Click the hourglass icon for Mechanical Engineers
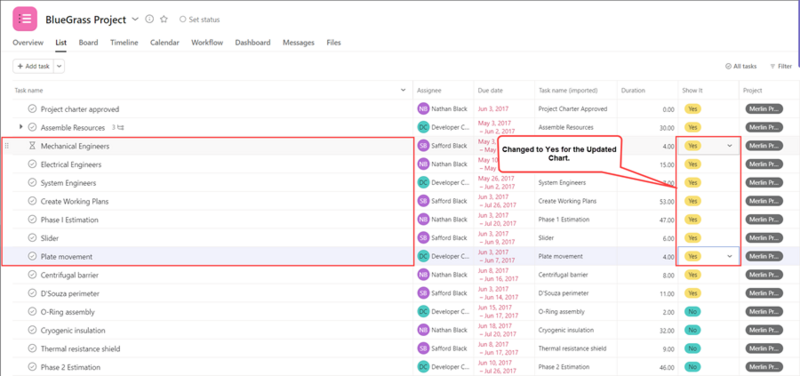The image size is (800, 376). point(32,146)
